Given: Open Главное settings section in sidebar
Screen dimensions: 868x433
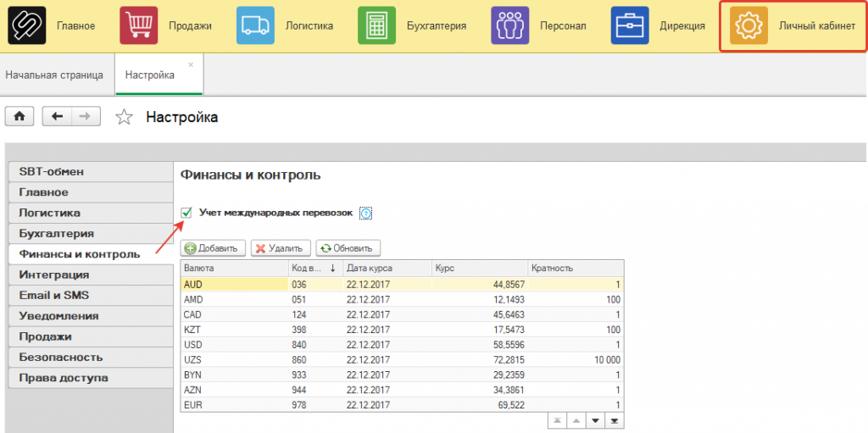Looking at the screenshot, I should point(90,192).
